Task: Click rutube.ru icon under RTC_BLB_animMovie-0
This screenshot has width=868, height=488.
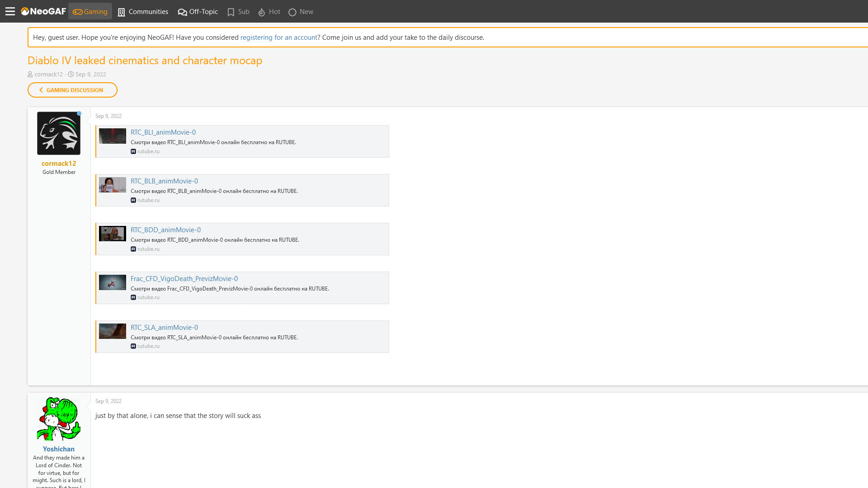Action: (x=133, y=200)
